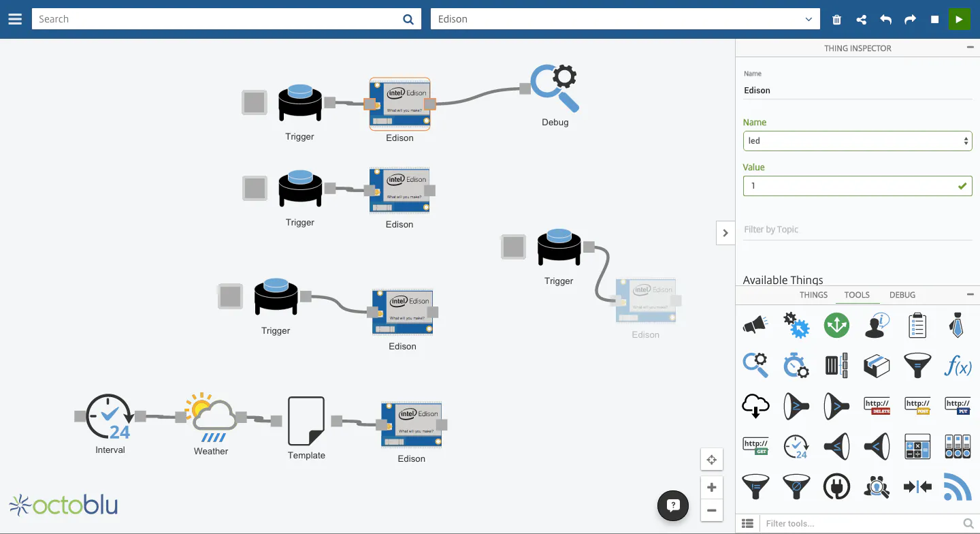Share the flow using the share icon

tap(862, 20)
